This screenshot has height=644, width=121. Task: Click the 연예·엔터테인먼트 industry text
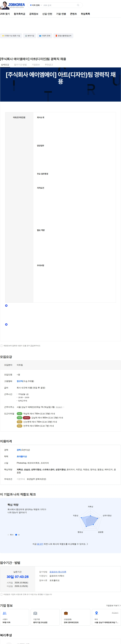point(71,622)
